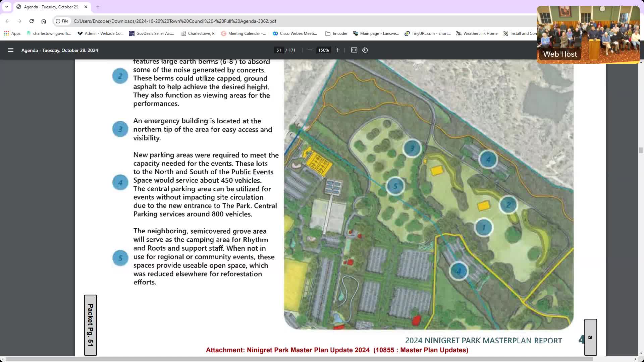
Task: Toggle the PDF sidebar menu
Action: point(11,50)
